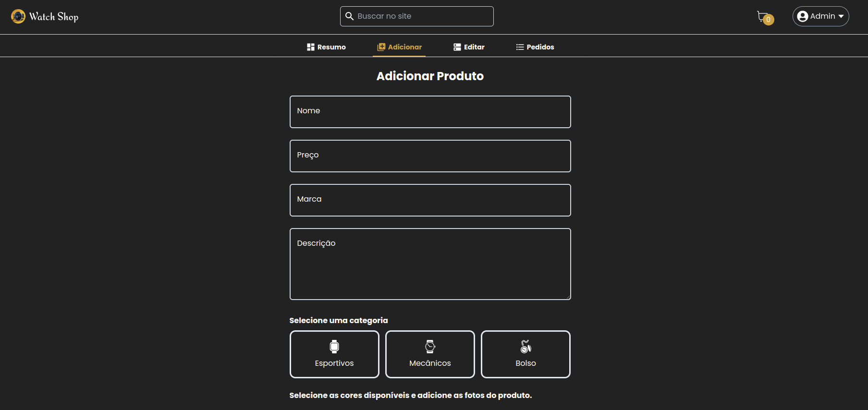This screenshot has height=410, width=868.
Task: Click the Admin user avatar icon
Action: tap(802, 16)
